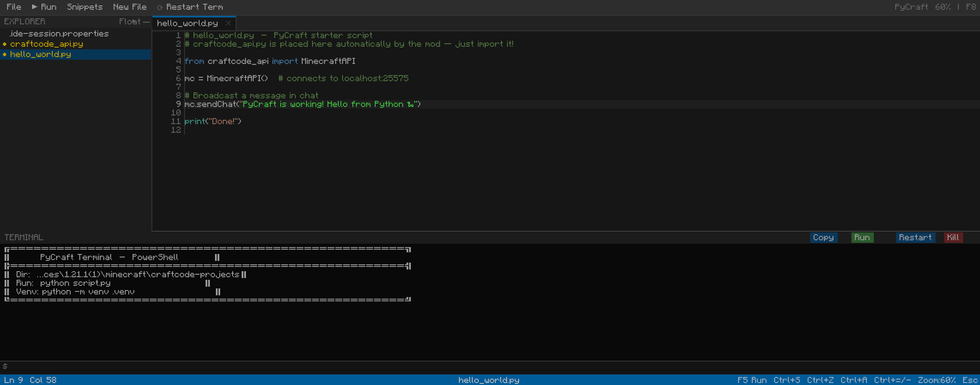The image size is (980, 385).
Task: Click Esc in the status bar
Action: [x=970, y=380]
